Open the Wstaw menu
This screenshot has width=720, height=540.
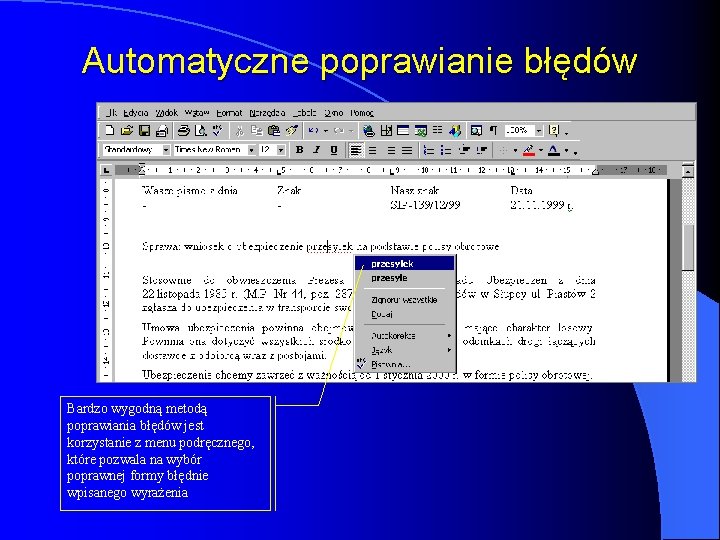pyautogui.click(x=197, y=112)
